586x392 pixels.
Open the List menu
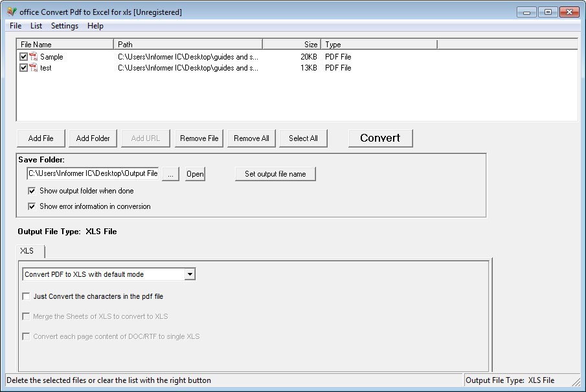(x=36, y=26)
